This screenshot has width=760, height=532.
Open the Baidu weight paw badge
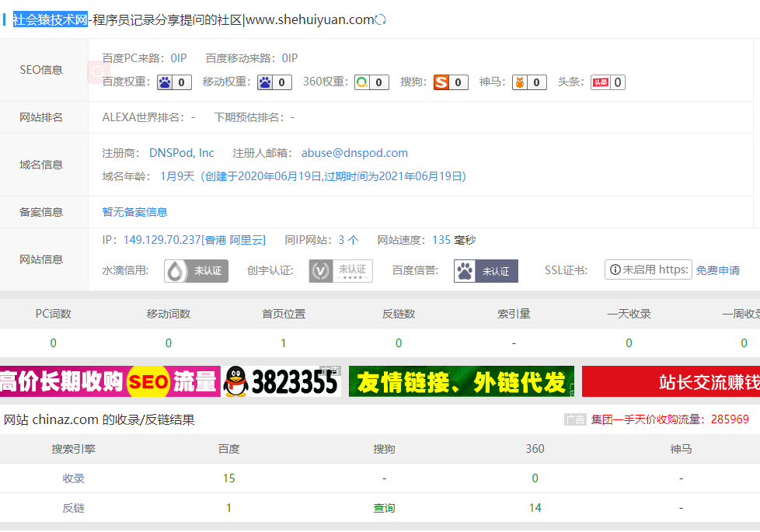pos(175,82)
